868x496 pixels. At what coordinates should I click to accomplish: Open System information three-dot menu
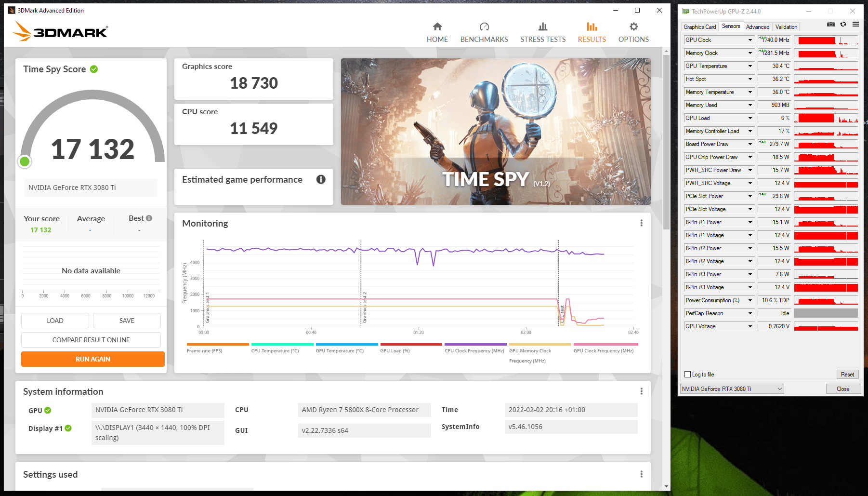(x=641, y=391)
